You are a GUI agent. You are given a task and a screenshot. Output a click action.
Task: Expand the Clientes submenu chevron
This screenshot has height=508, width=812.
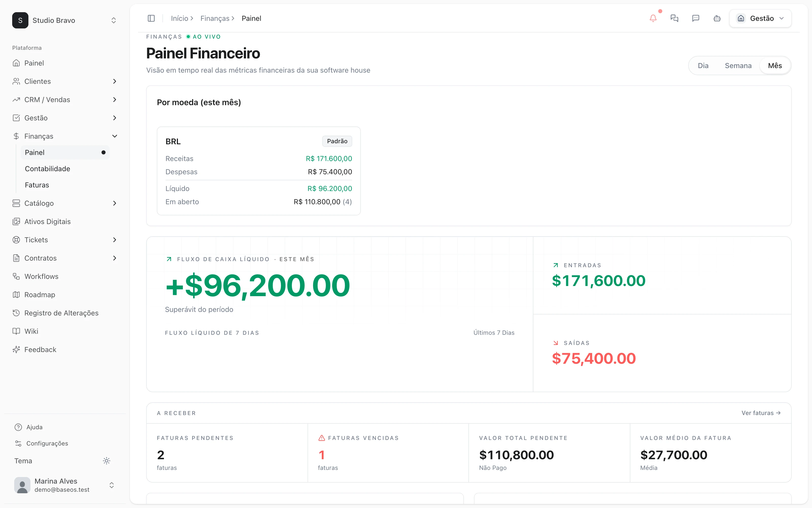click(114, 81)
